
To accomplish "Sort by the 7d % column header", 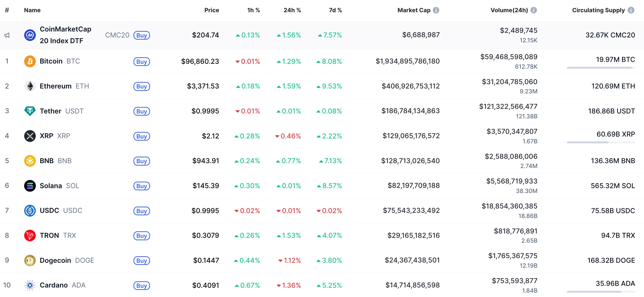I will coord(335,10).
